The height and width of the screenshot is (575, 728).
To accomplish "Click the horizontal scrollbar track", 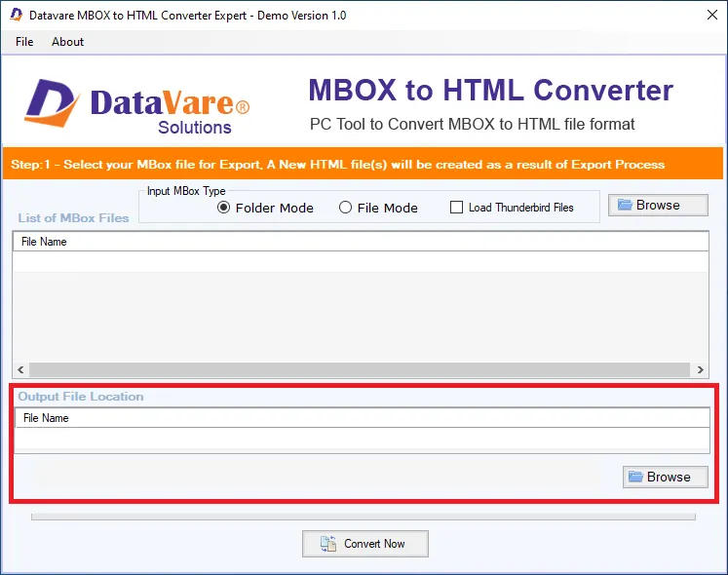I will (360, 369).
